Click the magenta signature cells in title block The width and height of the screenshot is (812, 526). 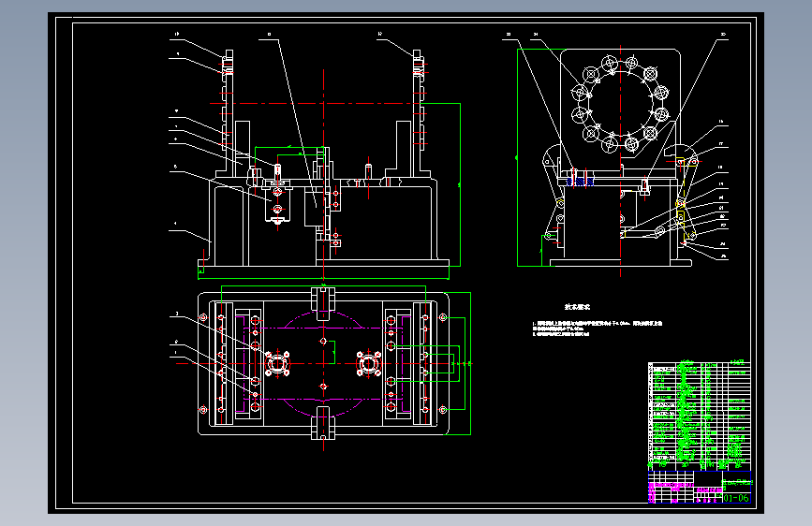coord(671,491)
